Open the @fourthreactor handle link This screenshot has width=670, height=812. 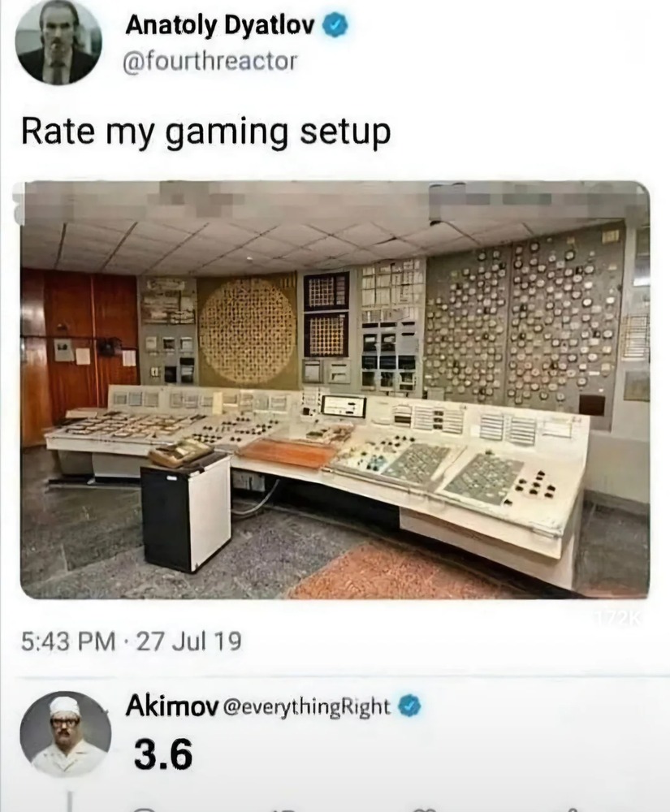(210, 62)
